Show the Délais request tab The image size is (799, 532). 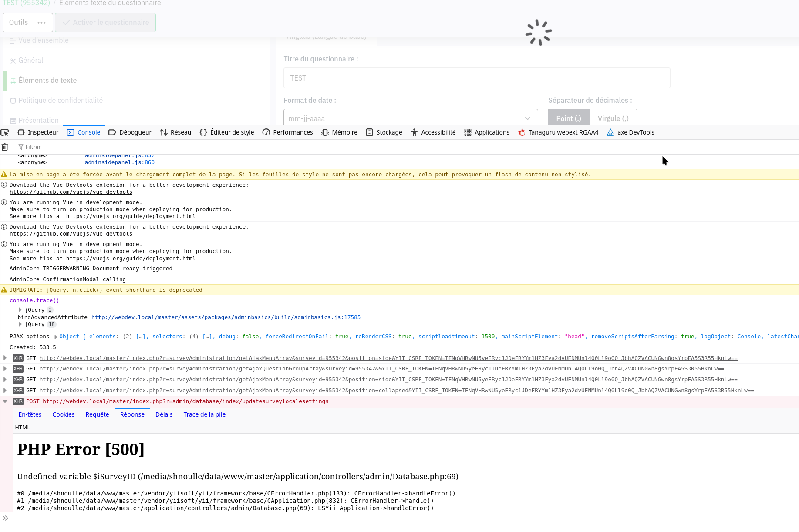(x=164, y=414)
